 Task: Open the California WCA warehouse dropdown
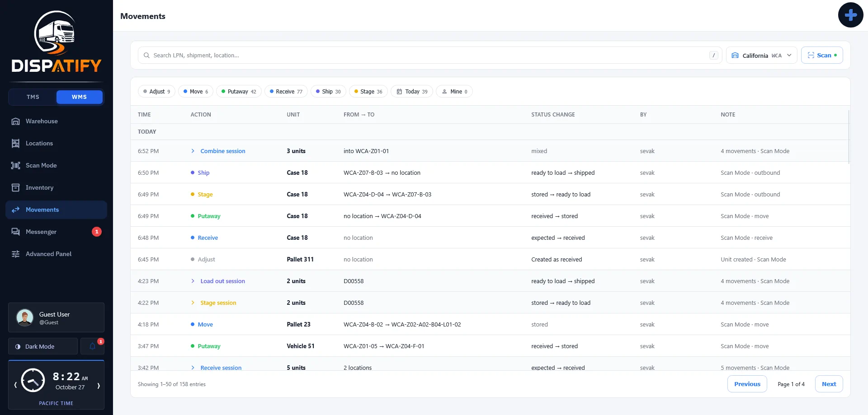(761, 55)
